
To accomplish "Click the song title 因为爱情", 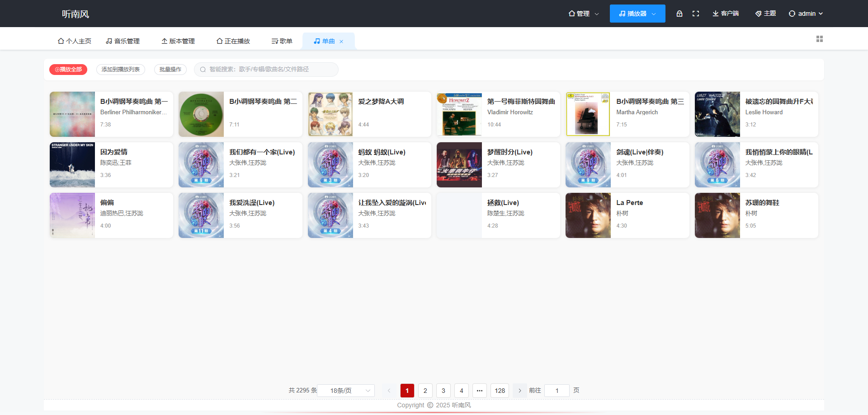I will tap(114, 152).
